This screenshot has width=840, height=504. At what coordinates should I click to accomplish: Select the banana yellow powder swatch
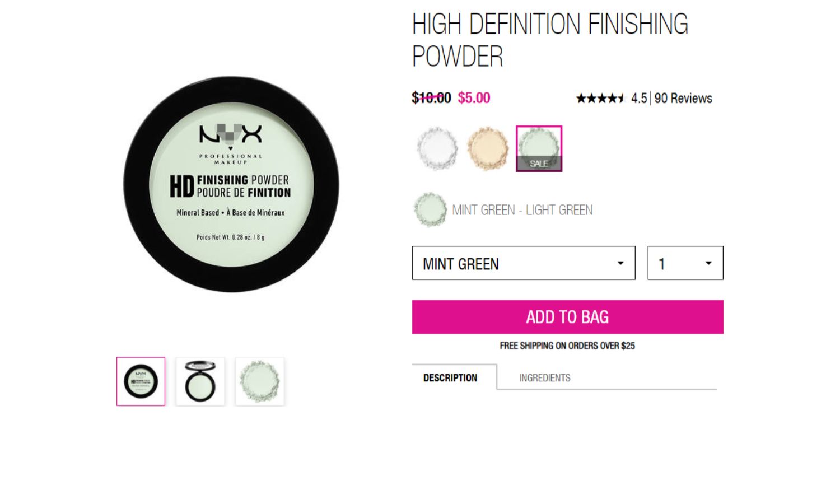pos(488,148)
